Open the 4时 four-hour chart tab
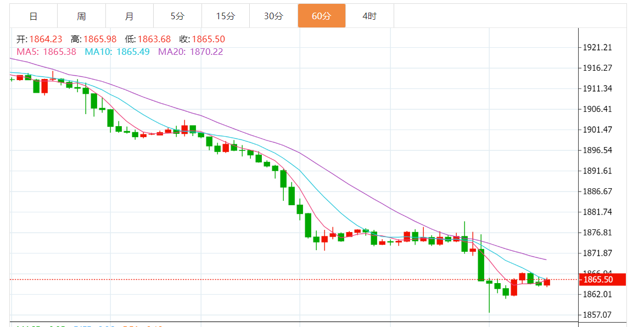This screenshot has width=644, height=327. point(369,16)
